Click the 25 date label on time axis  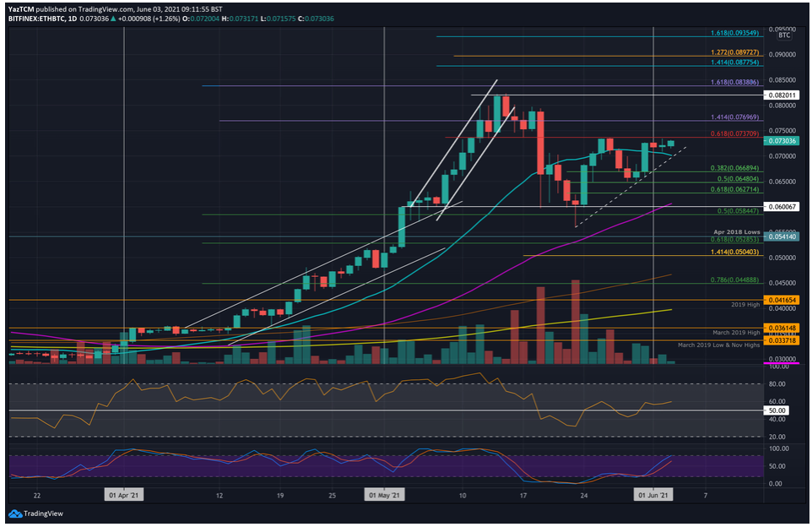(333, 496)
